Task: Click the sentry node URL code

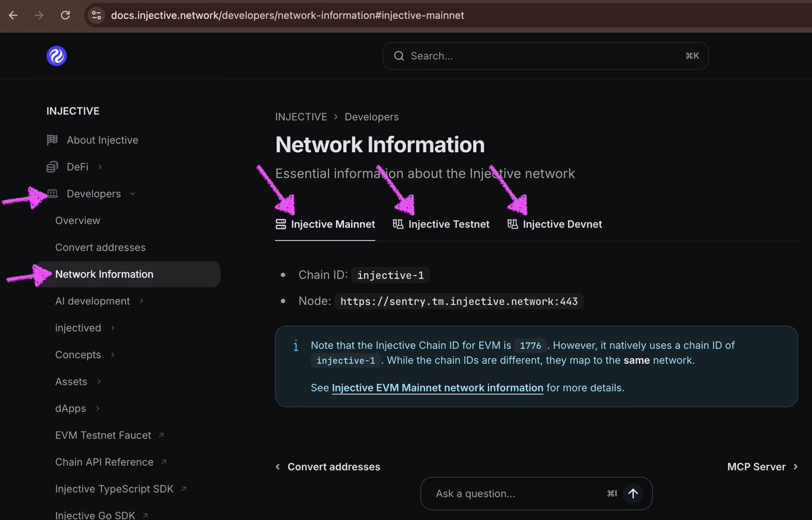Action: point(459,302)
